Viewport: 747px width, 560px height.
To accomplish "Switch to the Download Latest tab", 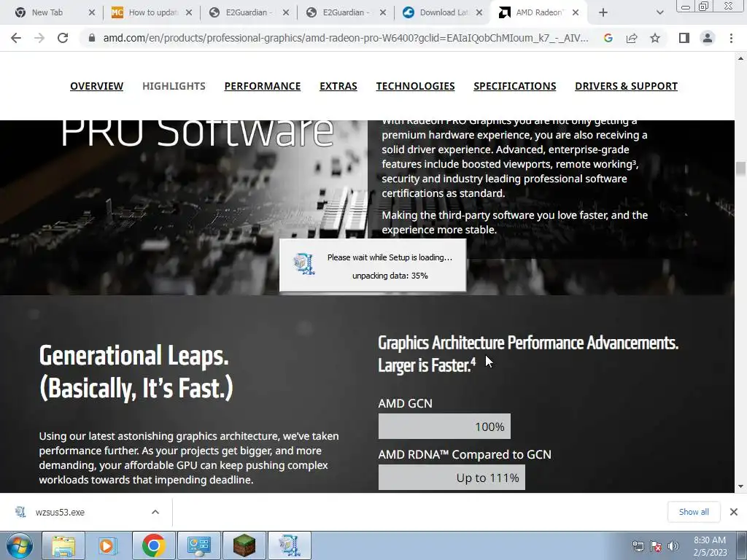I will [443, 12].
